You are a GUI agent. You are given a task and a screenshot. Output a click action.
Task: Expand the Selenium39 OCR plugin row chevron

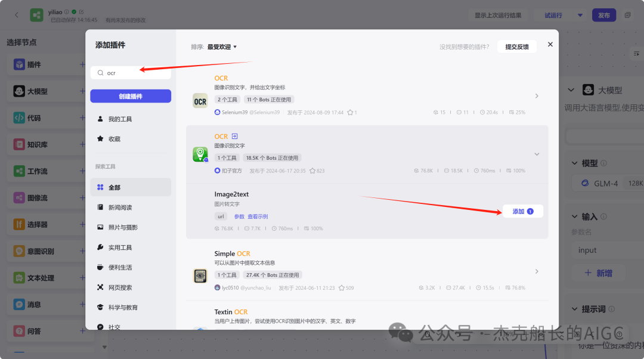pos(537,95)
